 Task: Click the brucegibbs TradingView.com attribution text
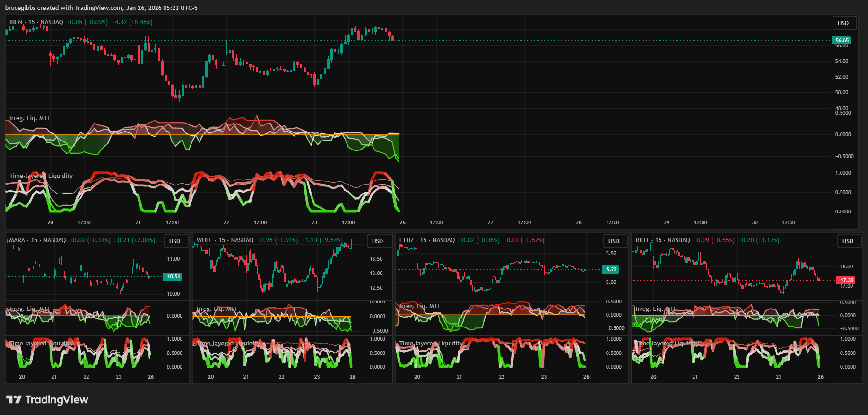click(101, 8)
